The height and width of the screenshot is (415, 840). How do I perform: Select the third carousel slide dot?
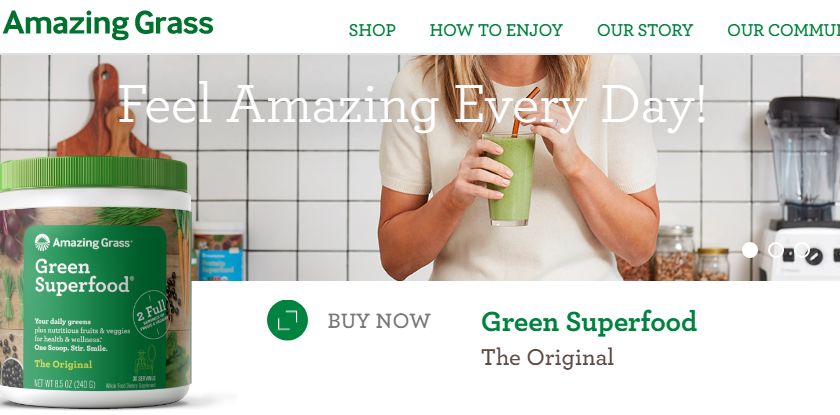(801, 250)
